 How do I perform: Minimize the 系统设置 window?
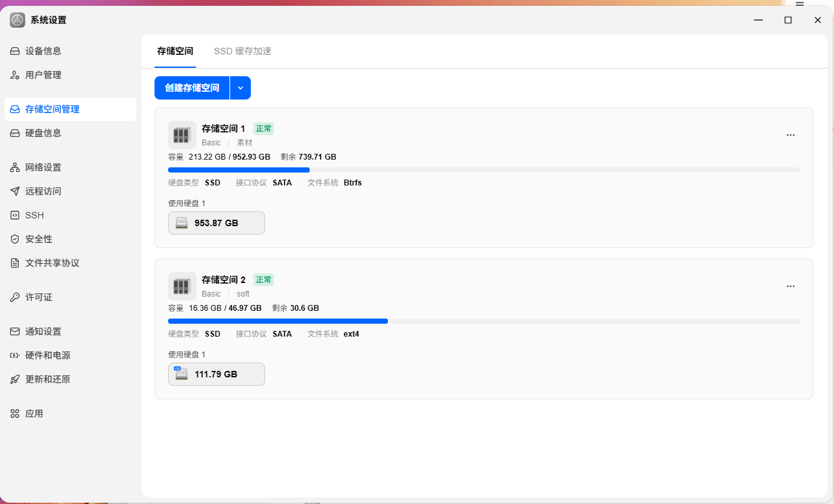click(x=758, y=20)
